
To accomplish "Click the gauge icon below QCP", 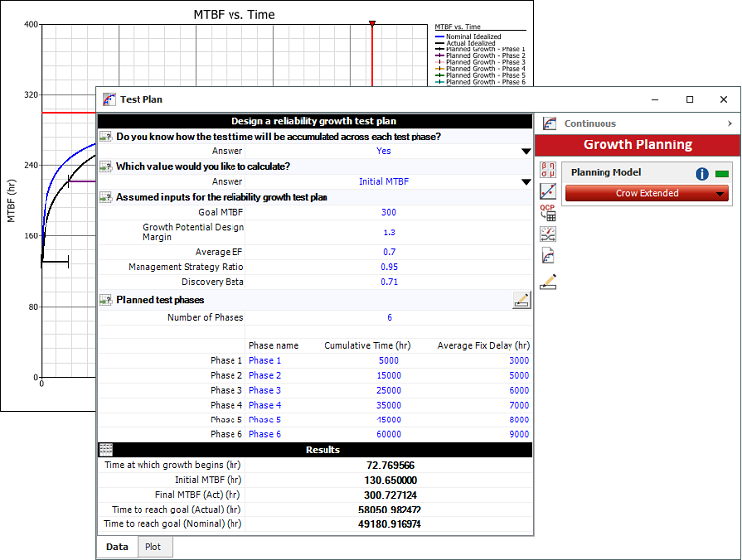I will click(x=549, y=233).
